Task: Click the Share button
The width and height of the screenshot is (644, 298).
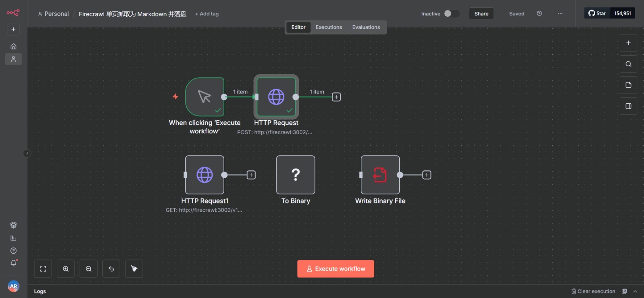Action: [x=481, y=14]
